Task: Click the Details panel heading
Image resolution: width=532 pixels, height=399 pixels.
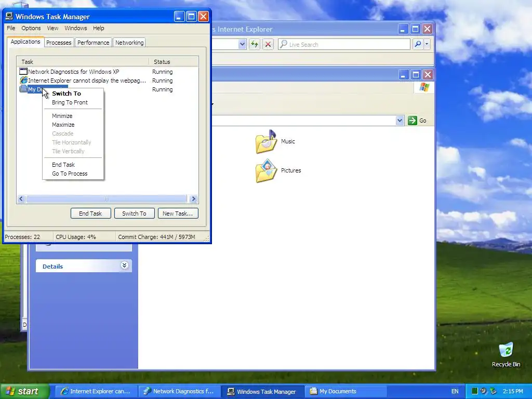Action: click(x=52, y=267)
